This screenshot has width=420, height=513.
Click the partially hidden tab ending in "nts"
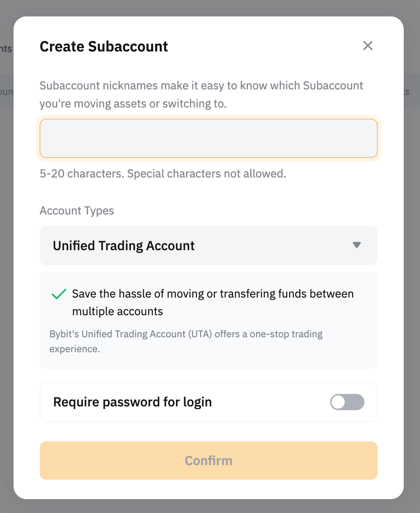pyautogui.click(x=6, y=48)
